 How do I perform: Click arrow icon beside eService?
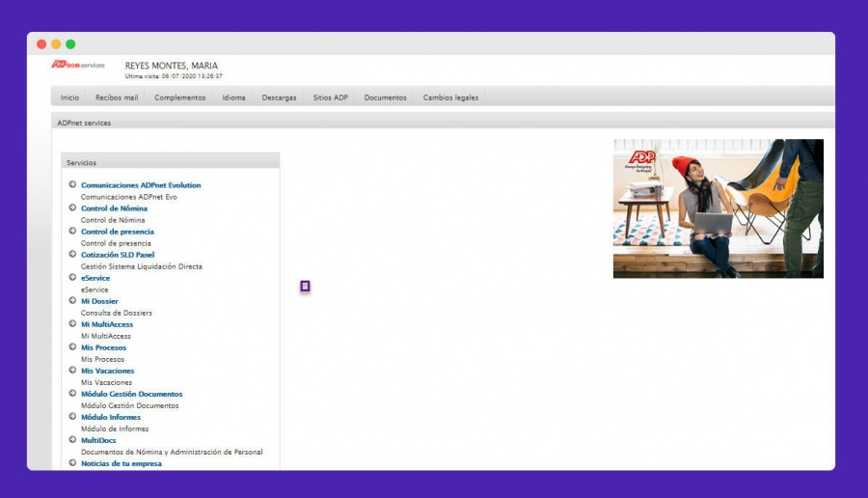[72, 278]
